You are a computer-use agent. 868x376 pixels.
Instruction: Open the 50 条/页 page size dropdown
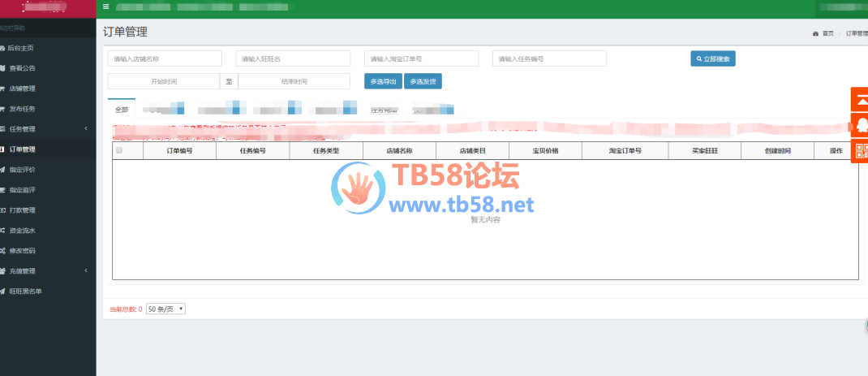tap(165, 309)
